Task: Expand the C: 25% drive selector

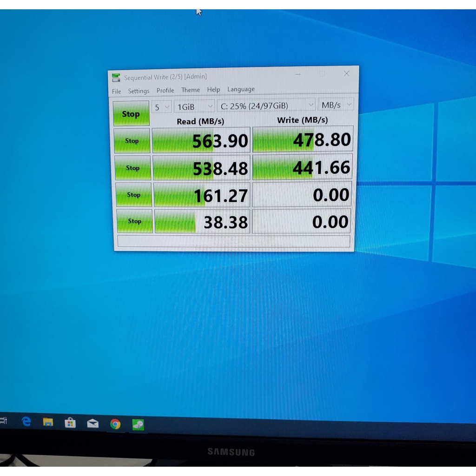Action: coord(266,106)
